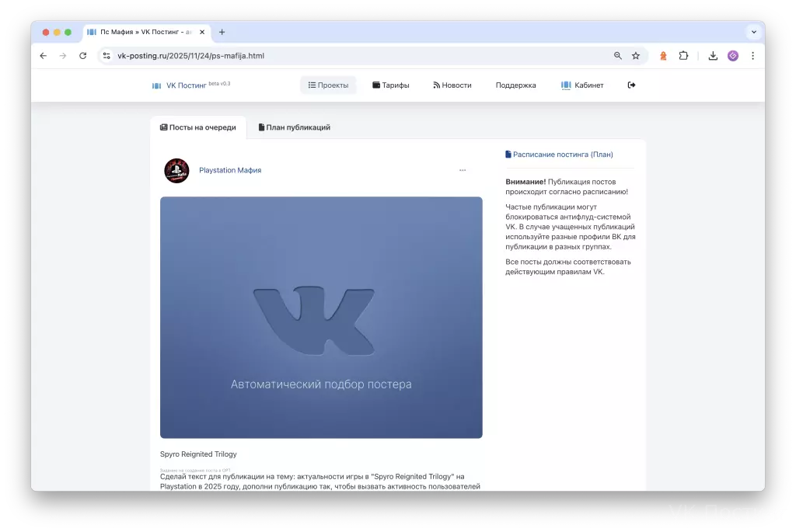
Task: Switch to Посты на очереди tab
Action: click(x=198, y=127)
